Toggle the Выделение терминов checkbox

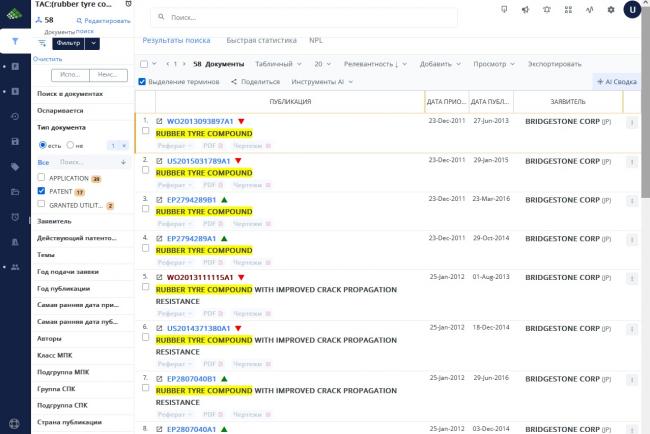(x=142, y=81)
